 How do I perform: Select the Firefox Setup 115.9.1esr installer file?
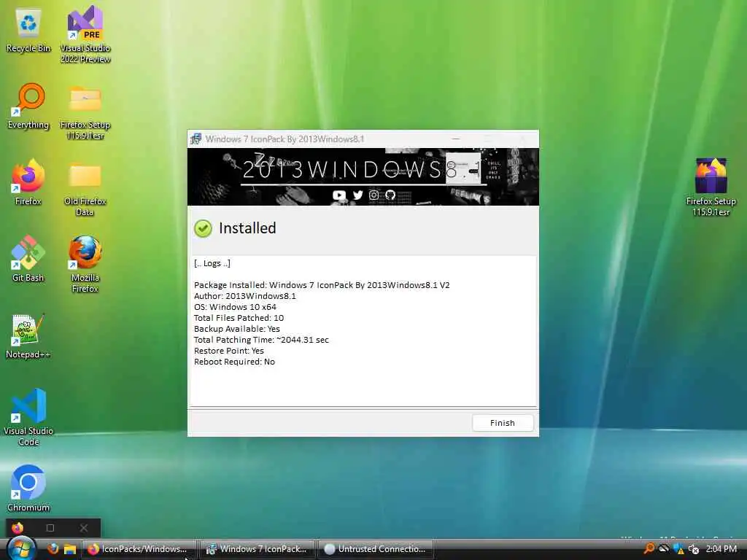[711, 187]
